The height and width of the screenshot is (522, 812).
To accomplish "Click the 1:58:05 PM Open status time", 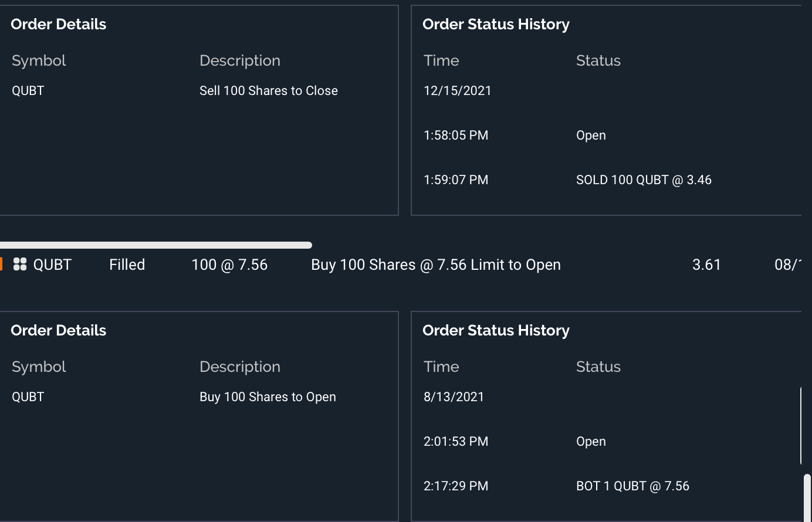I will click(x=456, y=135).
